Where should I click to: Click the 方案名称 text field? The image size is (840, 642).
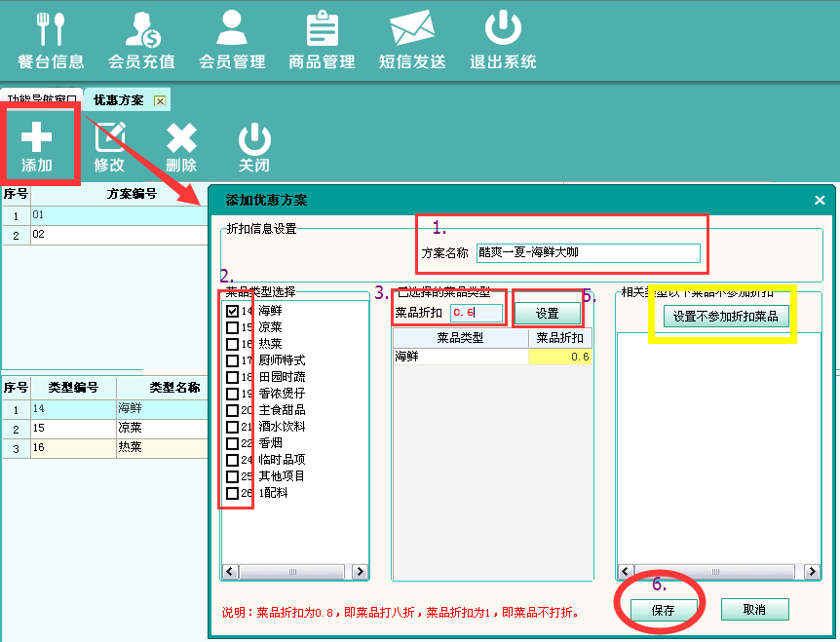588,253
